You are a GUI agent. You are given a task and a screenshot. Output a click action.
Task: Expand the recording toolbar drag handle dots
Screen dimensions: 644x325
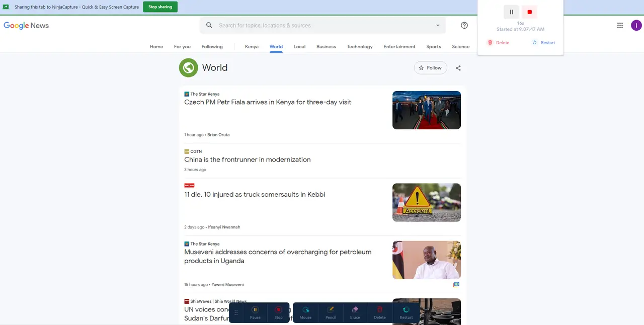[x=236, y=312]
